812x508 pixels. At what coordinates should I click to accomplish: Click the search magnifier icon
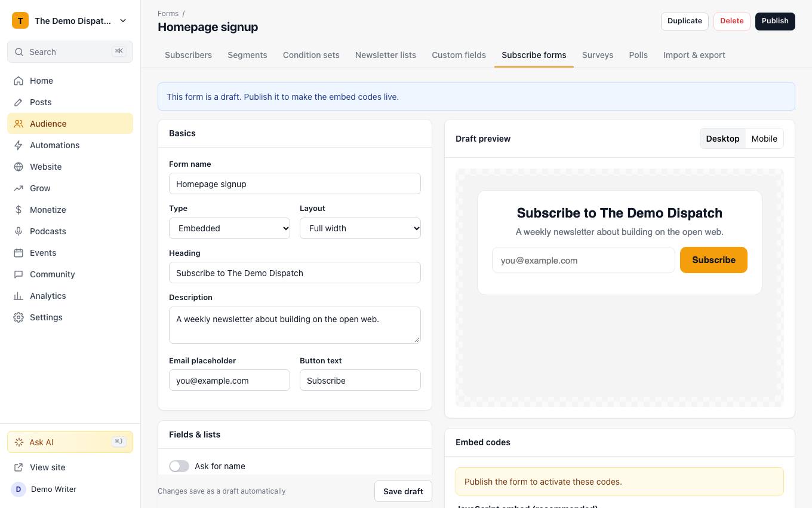19,52
